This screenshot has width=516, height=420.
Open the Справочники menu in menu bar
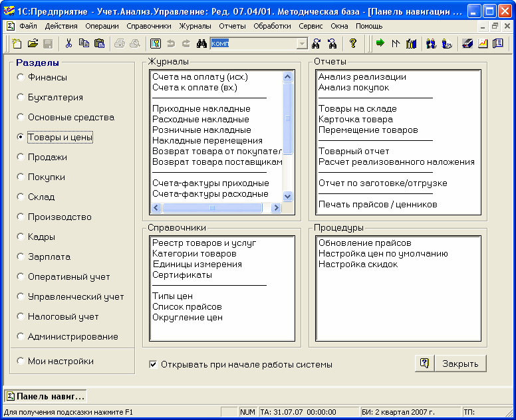(x=149, y=26)
